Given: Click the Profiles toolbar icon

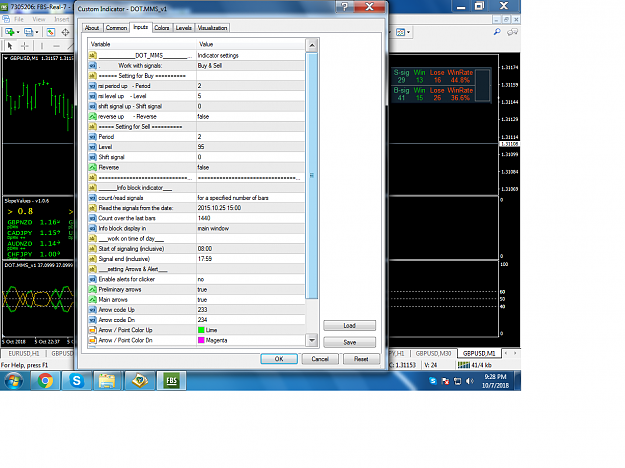Looking at the screenshot, I should (29, 32).
